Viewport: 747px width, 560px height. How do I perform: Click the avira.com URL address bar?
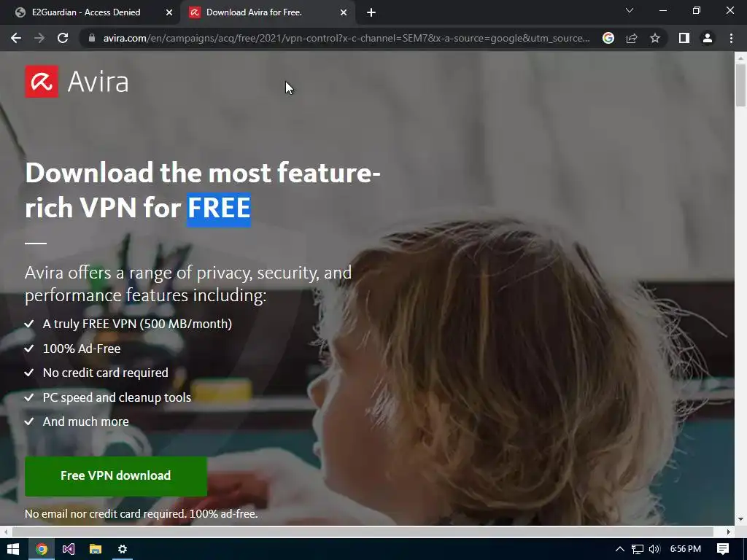[347, 38]
